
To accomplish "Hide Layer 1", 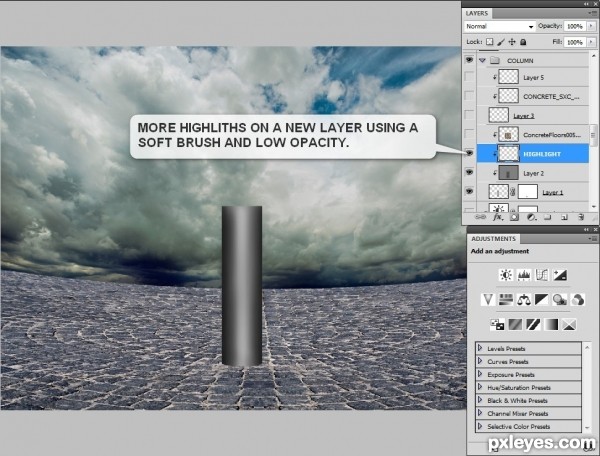I will [x=469, y=191].
